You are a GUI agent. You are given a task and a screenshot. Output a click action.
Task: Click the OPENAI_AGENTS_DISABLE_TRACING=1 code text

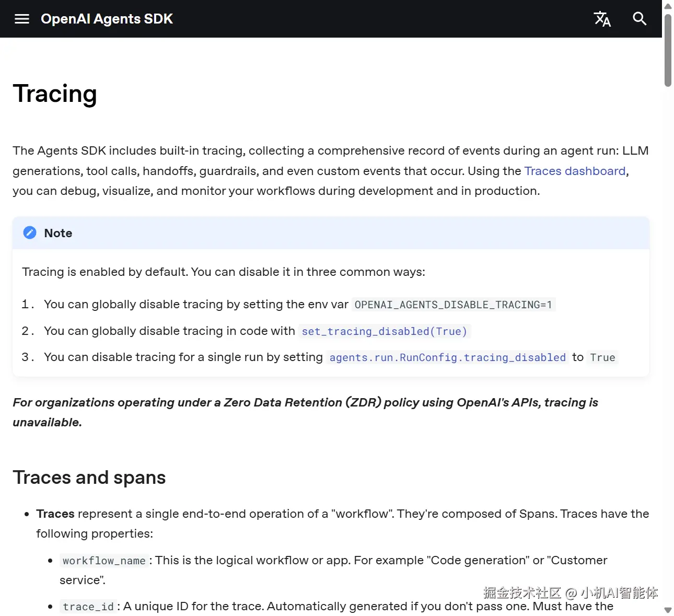[453, 305]
